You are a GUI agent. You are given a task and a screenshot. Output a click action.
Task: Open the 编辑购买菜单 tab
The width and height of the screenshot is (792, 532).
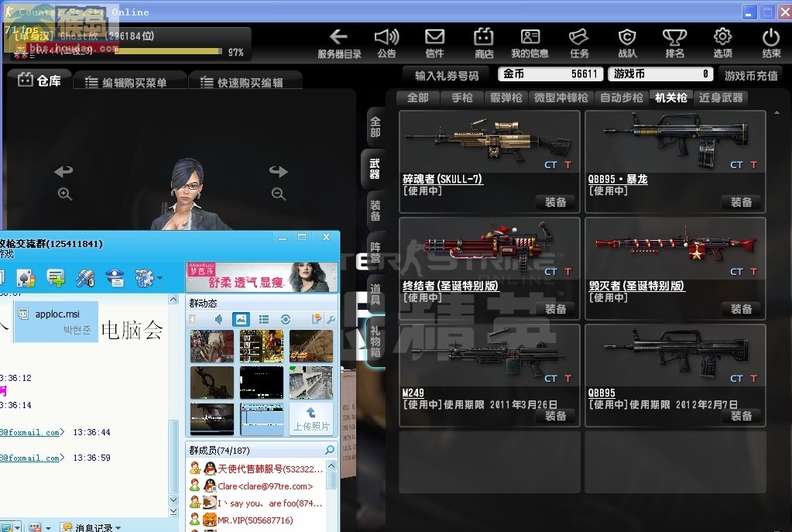click(x=129, y=82)
